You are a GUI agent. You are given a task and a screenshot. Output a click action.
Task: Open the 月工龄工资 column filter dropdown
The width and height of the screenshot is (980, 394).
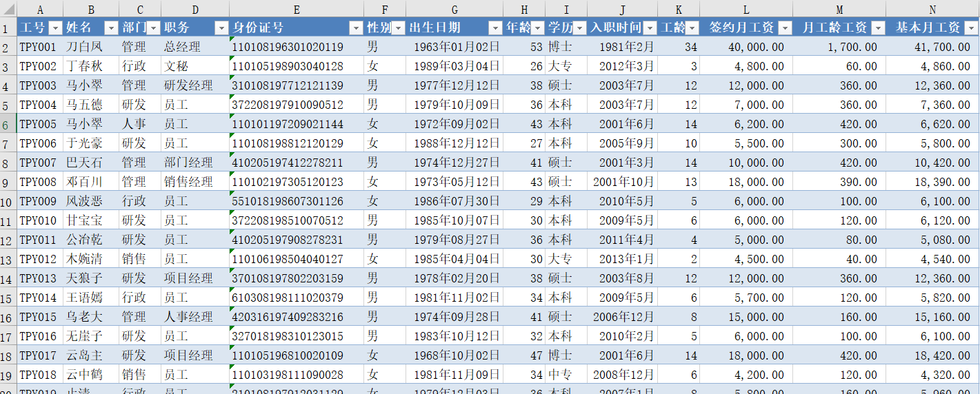[878, 28]
